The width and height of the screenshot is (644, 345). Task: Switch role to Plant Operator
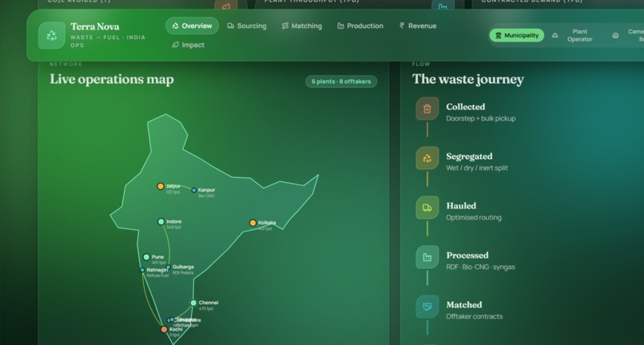(x=574, y=35)
